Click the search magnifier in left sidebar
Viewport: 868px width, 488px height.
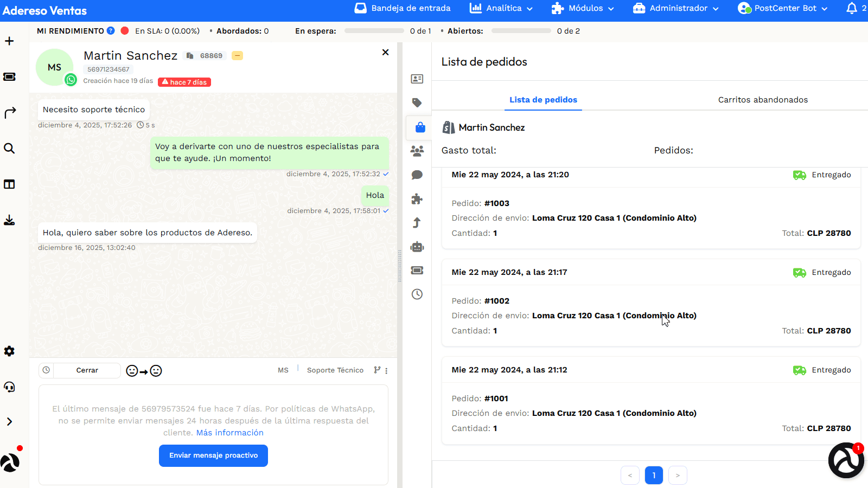pyautogui.click(x=9, y=148)
